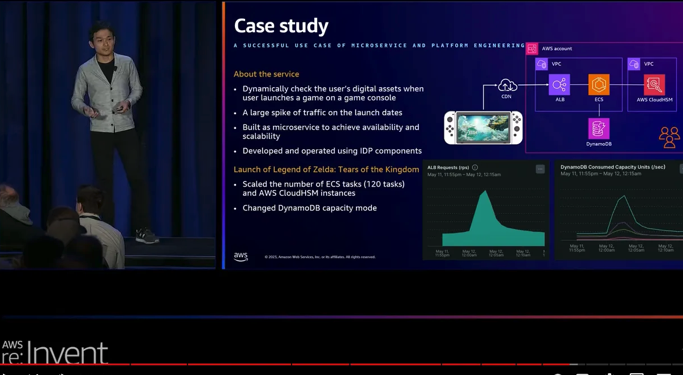683x375 pixels.
Task: Click the VPC icon above CloudHSM
Action: (x=634, y=64)
